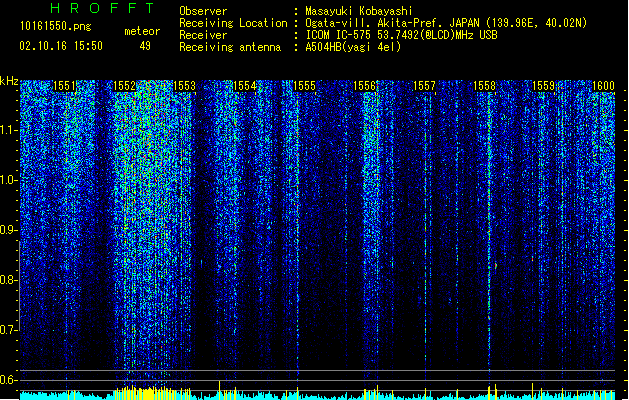Click the HROFFT title text
The image size is (629, 400).
click(x=103, y=8)
